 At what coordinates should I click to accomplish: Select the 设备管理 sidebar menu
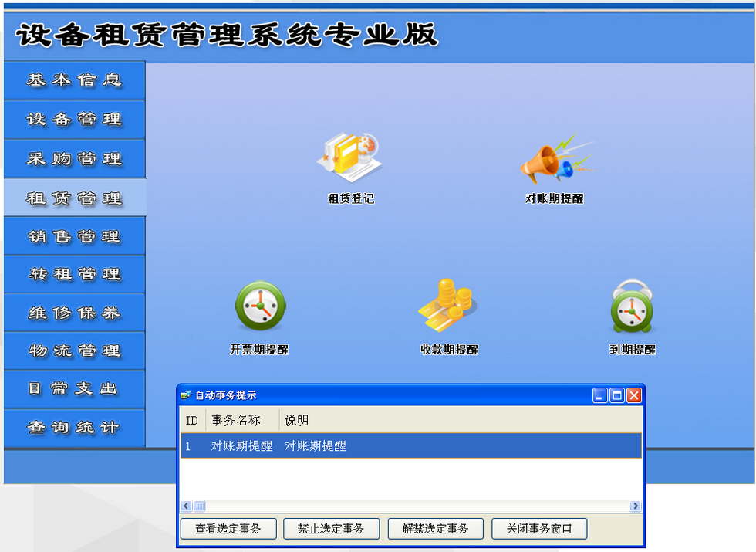(x=75, y=120)
